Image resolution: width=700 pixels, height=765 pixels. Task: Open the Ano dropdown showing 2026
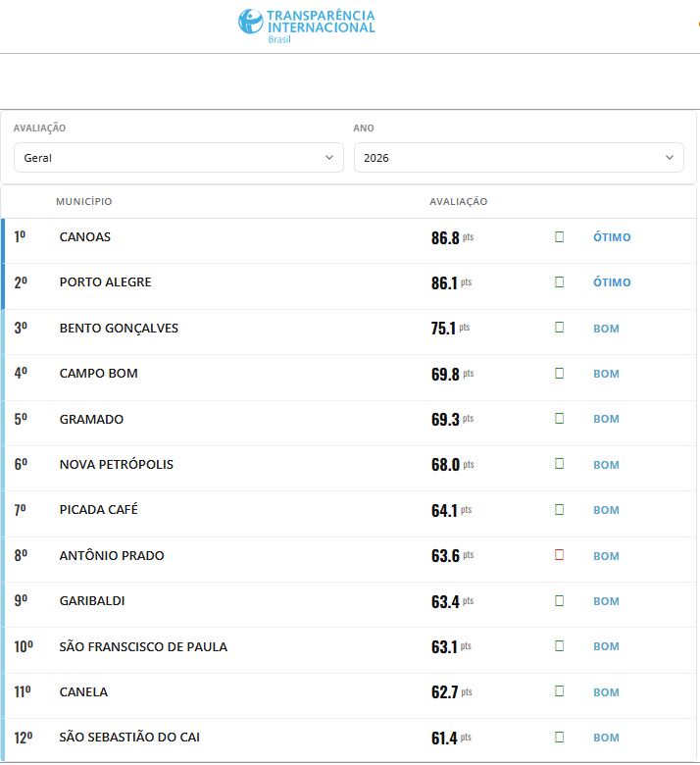coord(519,158)
